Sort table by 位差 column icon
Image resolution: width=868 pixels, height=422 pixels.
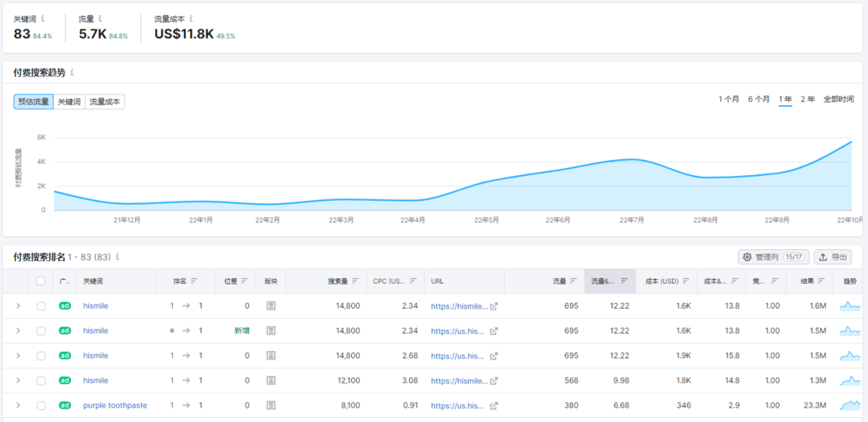244,281
